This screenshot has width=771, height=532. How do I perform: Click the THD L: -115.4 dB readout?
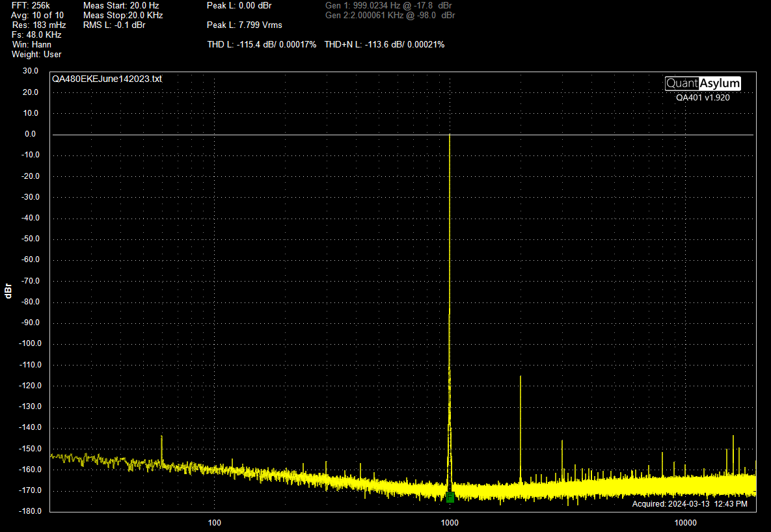click(262, 45)
